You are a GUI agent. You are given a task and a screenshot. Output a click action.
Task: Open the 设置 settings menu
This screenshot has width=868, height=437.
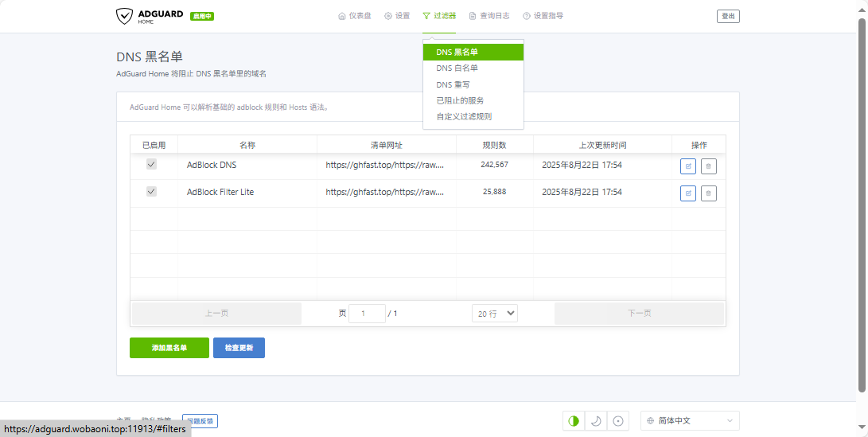(397, 16)
